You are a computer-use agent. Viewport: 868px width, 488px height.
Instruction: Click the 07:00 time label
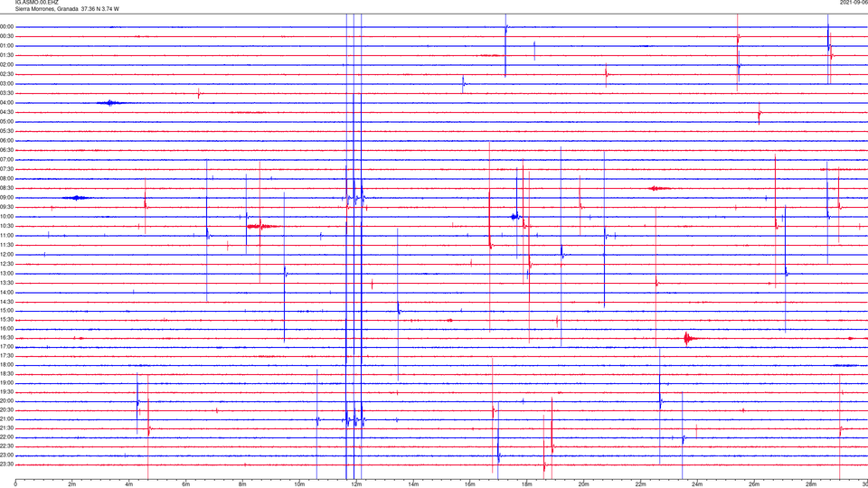click(7, 160)
